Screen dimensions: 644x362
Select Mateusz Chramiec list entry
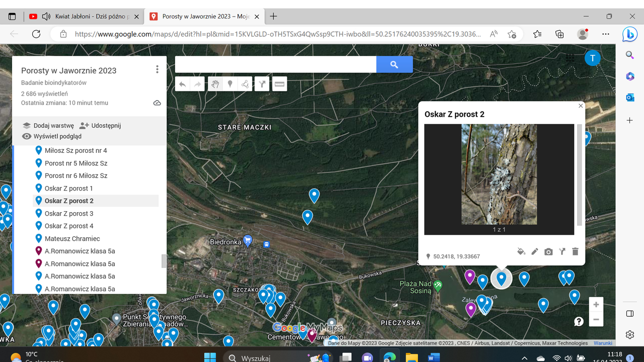coord(72,238)
